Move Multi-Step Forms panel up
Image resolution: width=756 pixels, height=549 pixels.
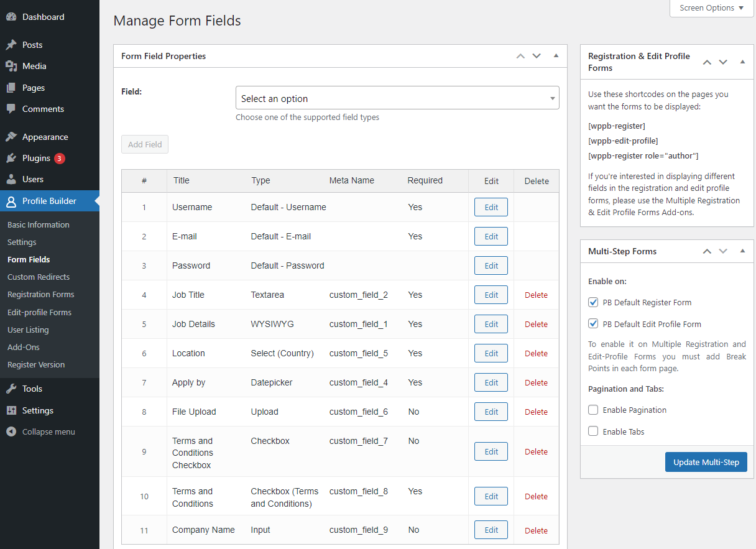[707, 251]
